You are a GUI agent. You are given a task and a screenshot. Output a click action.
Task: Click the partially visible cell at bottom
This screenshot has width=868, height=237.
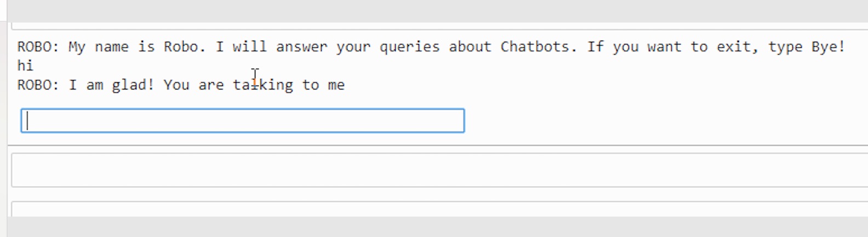(438, 210)
